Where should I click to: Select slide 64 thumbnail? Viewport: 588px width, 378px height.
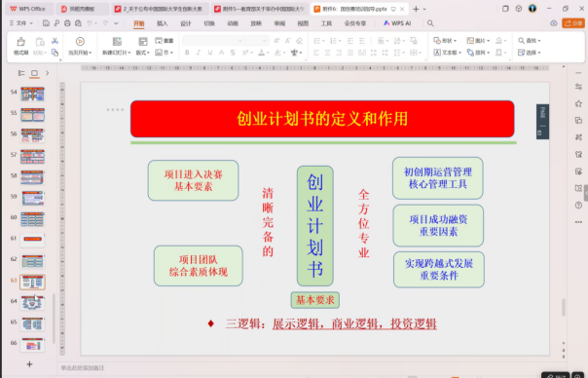pos(33,303)
